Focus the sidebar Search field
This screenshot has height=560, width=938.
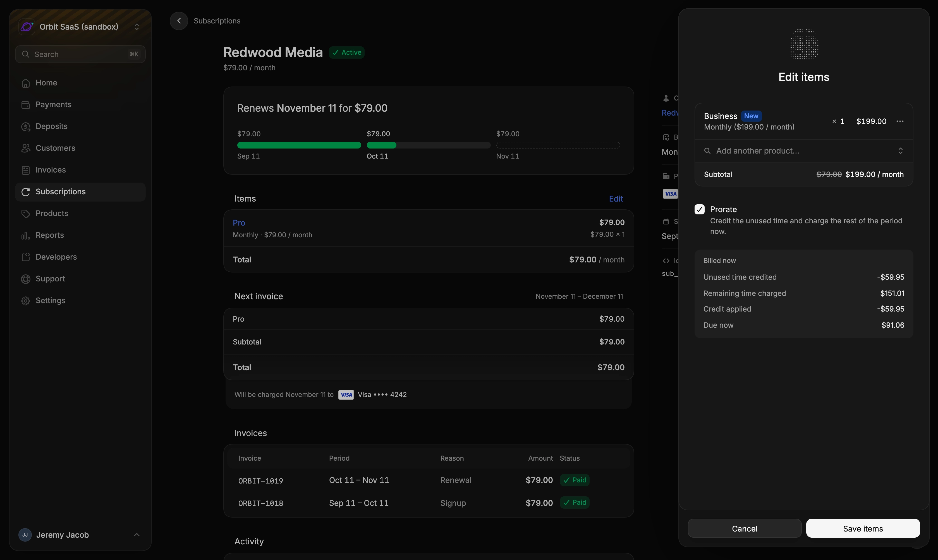[80, 54]
